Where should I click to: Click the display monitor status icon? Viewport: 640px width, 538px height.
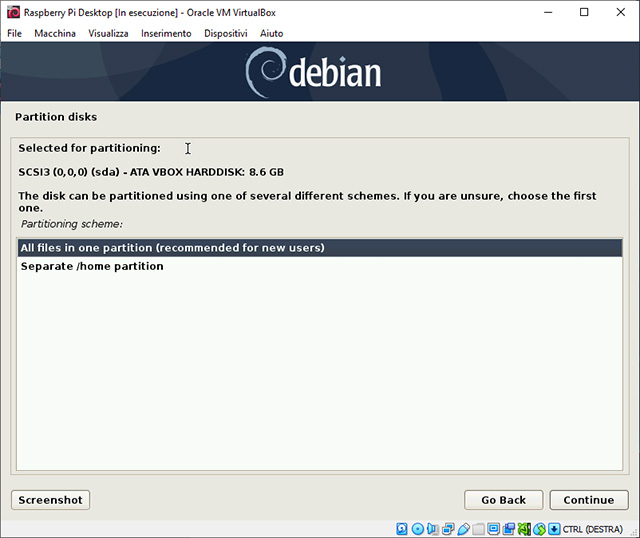(494, 528)
